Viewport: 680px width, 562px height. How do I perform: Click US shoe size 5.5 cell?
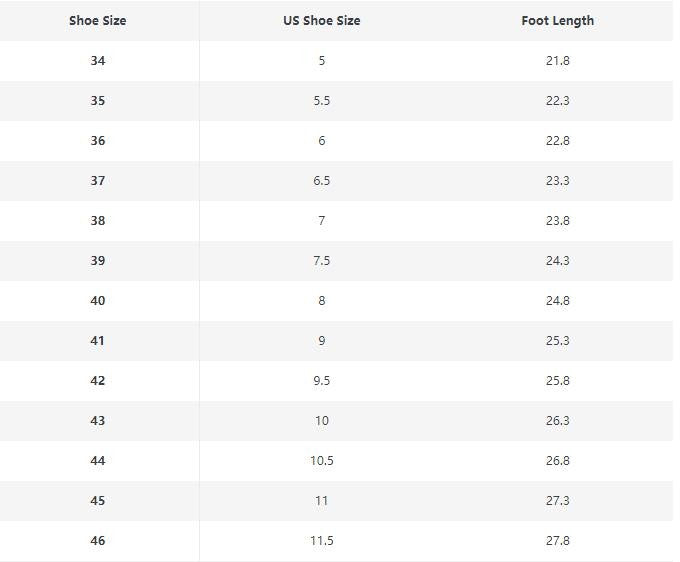click(x=322, y=101)
